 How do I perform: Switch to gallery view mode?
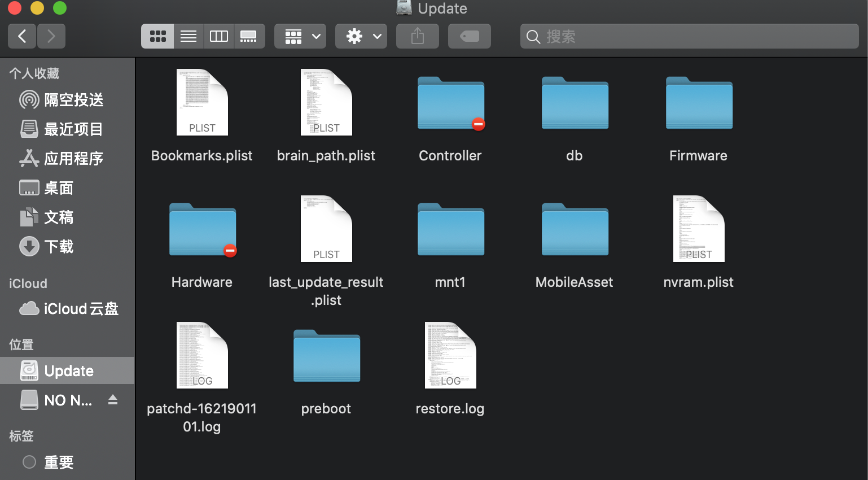click(249, 37)
